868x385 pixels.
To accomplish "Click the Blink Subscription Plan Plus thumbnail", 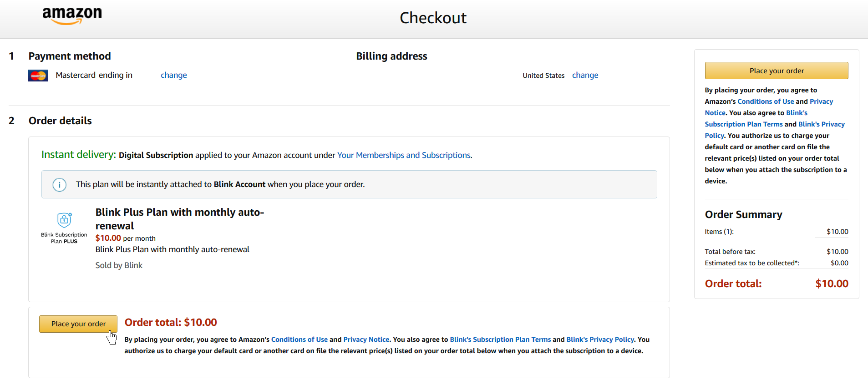I will (64, 228).
